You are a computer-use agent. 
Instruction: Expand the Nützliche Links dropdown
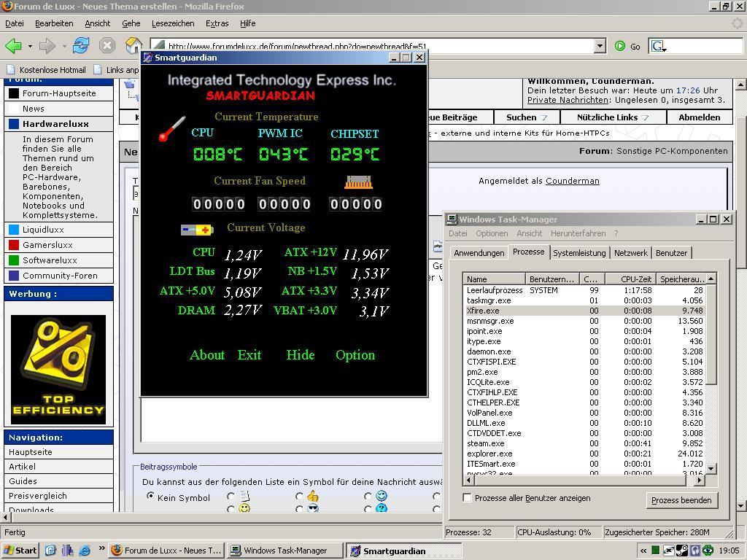645,117
